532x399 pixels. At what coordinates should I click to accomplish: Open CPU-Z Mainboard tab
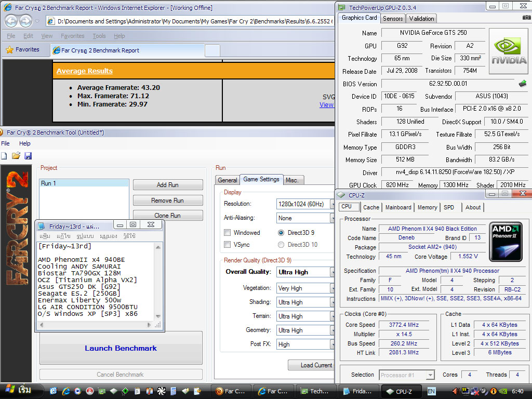(398, 207)
